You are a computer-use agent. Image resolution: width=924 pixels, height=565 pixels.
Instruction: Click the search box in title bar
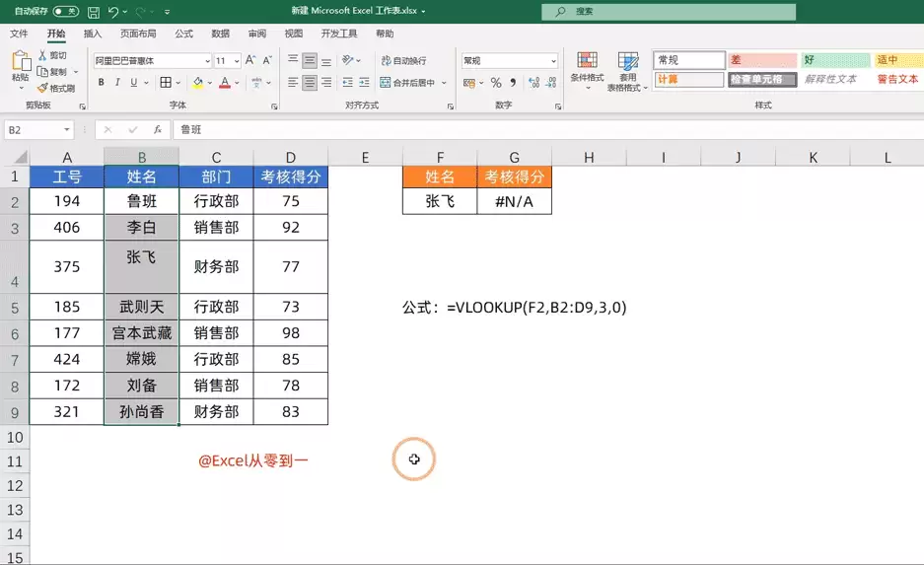[x=669, y=11]
